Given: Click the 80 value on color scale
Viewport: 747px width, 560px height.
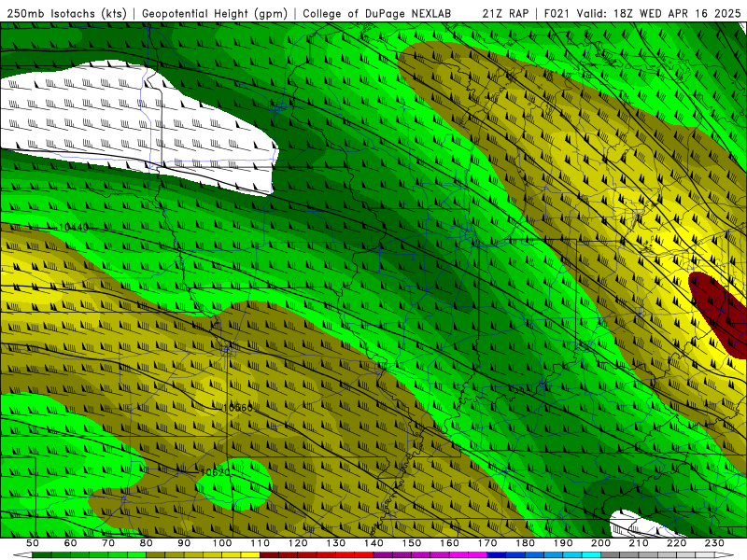Looking at the screenshot, I should (147, 543).
